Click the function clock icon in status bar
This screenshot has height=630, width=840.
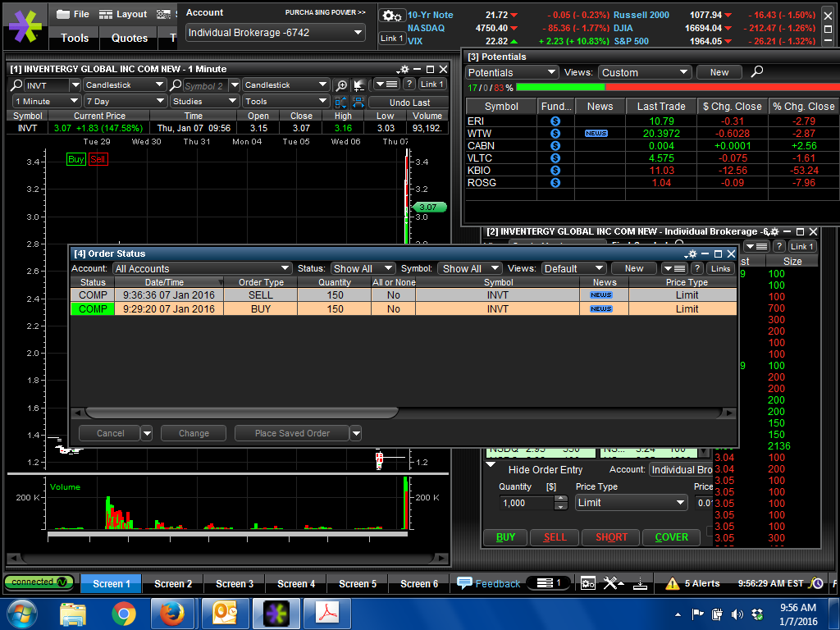tap(816, 583)
